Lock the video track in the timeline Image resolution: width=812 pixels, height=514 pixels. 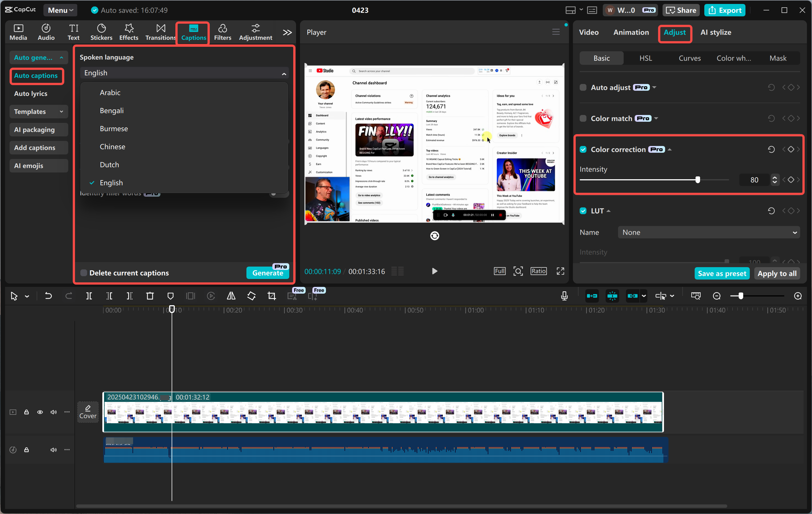[x=26, y=412]
